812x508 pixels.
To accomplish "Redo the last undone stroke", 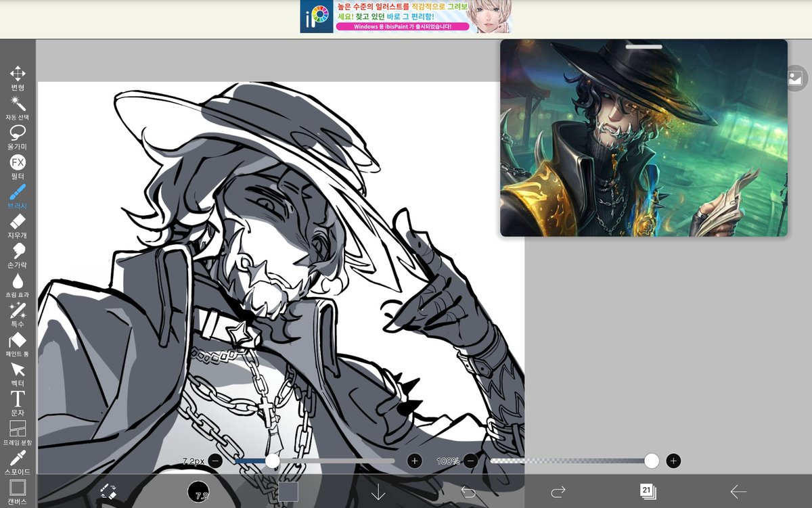I will click(x=558, y=491).
